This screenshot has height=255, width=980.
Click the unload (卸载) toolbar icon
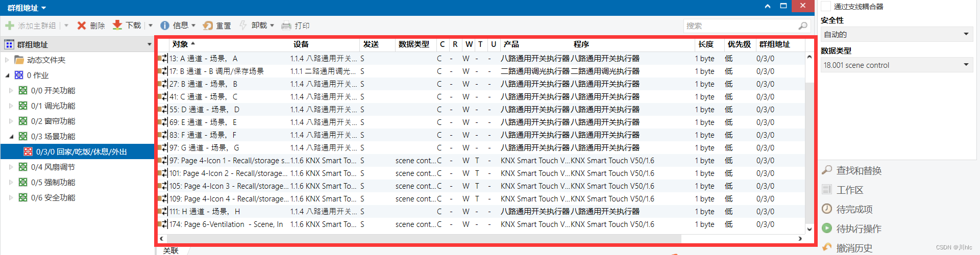coord(243,25)
